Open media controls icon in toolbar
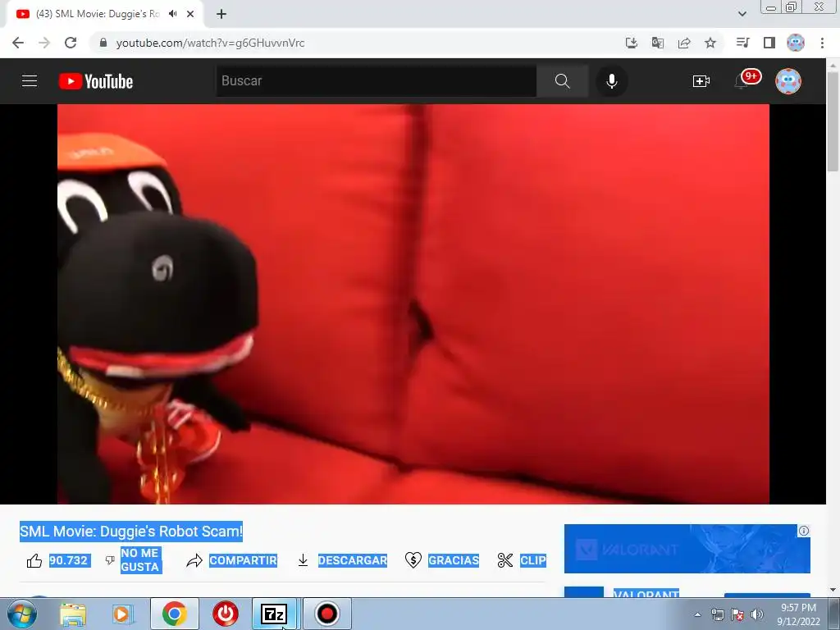This screenshot has width=840, height=630. (743, 43)
